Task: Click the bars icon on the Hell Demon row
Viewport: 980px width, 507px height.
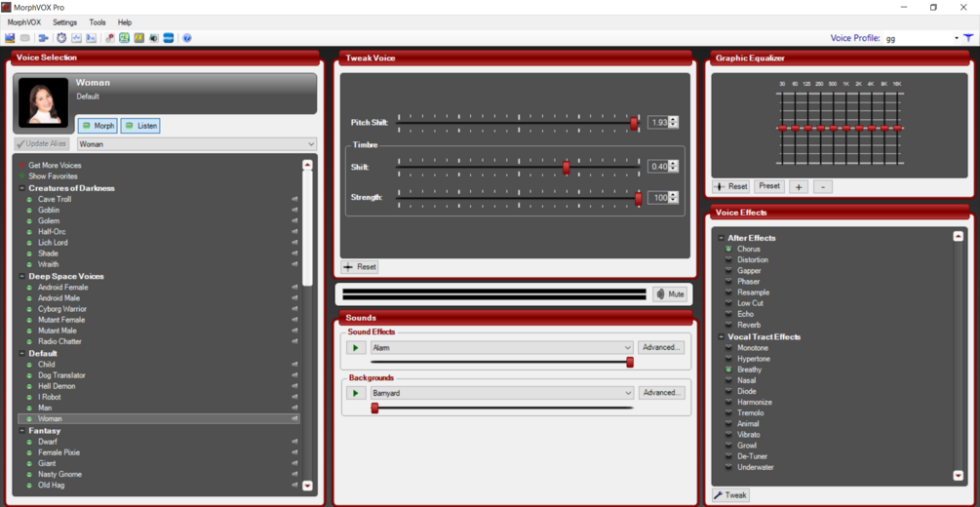Action: point(294,386)
